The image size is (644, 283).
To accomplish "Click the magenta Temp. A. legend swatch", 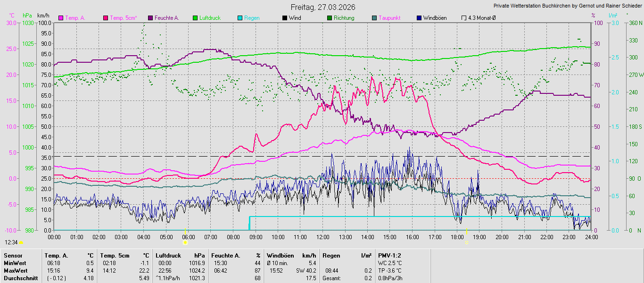I will click(60, 18).
